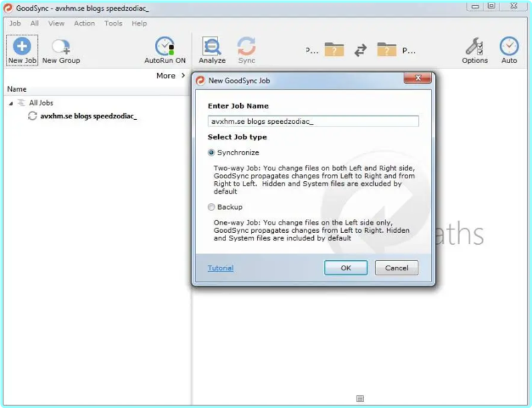Choose the left folder path icon
Screen dimensions: 532x408
[334, 50]
